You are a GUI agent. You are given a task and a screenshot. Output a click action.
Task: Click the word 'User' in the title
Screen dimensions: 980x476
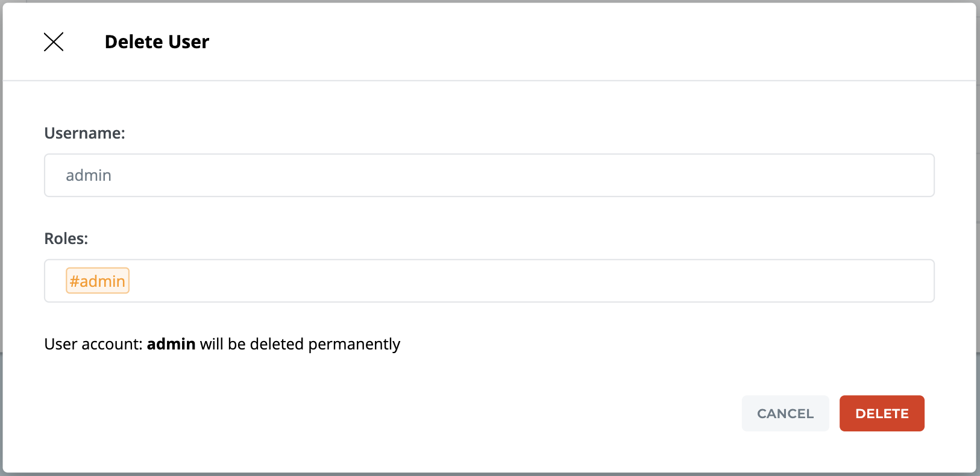(189, 42)
